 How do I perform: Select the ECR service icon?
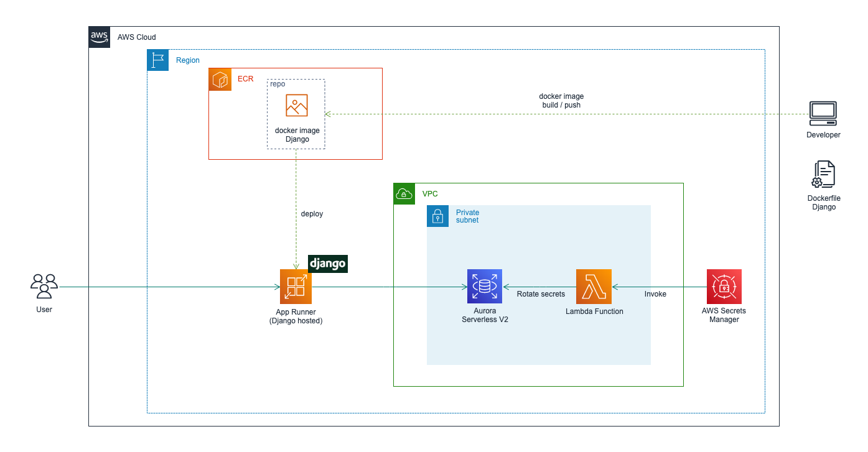click(220, 79)
